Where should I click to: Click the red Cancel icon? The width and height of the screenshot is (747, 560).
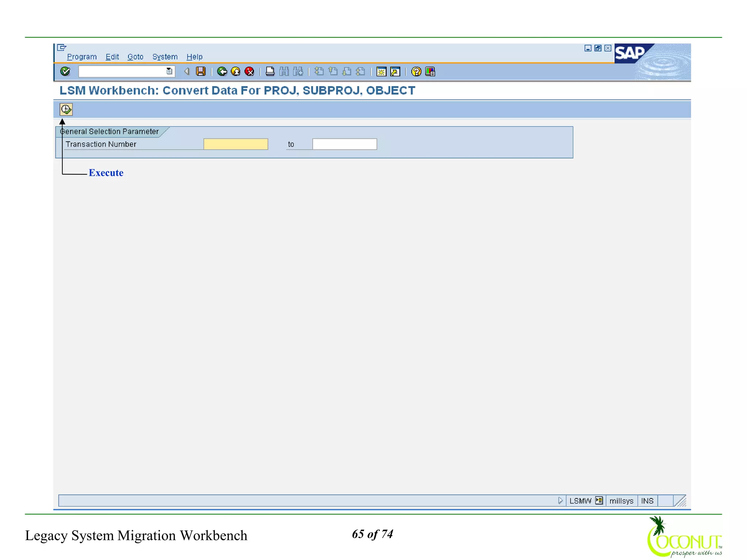[249, 71]
